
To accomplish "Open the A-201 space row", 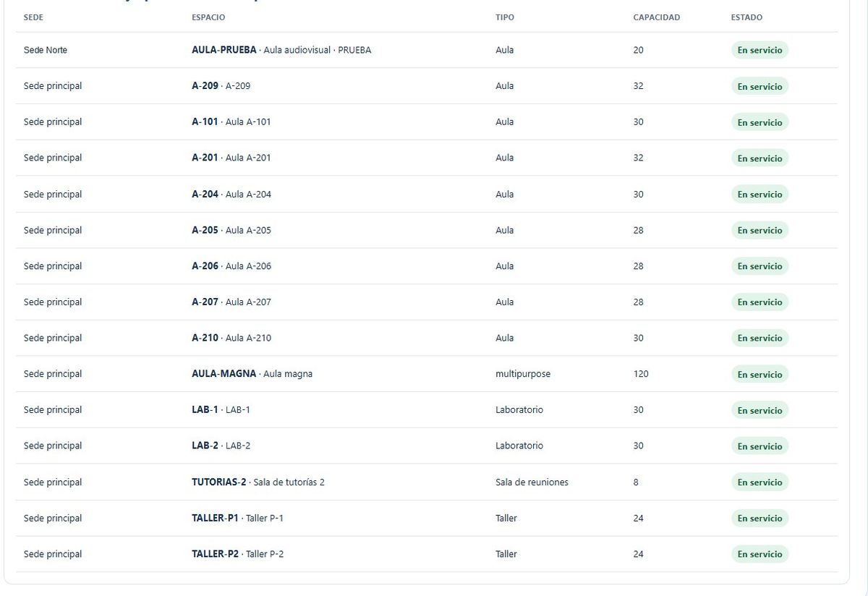I will 427,158.
